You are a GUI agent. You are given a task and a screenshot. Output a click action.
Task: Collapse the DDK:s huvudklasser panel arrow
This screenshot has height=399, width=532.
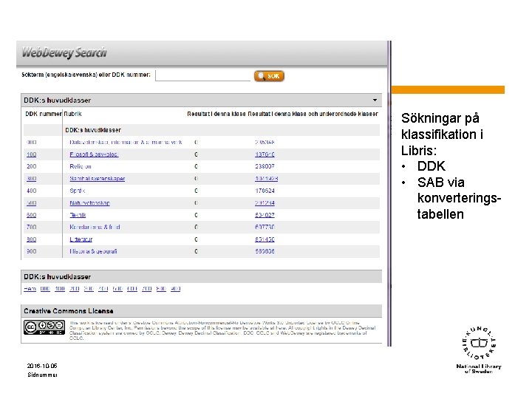point(375,100)
